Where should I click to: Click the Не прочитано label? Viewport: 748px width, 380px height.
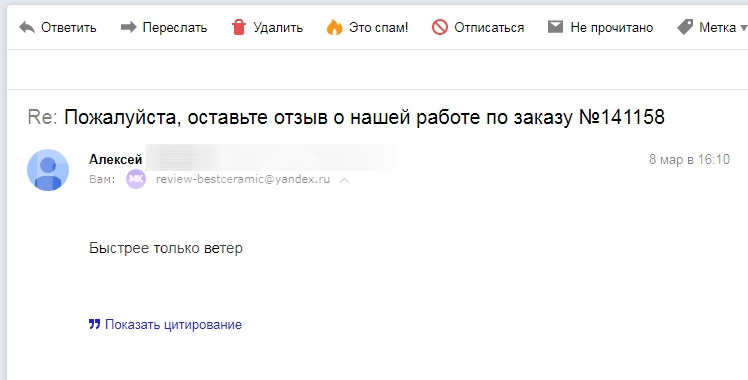[612, 28]
